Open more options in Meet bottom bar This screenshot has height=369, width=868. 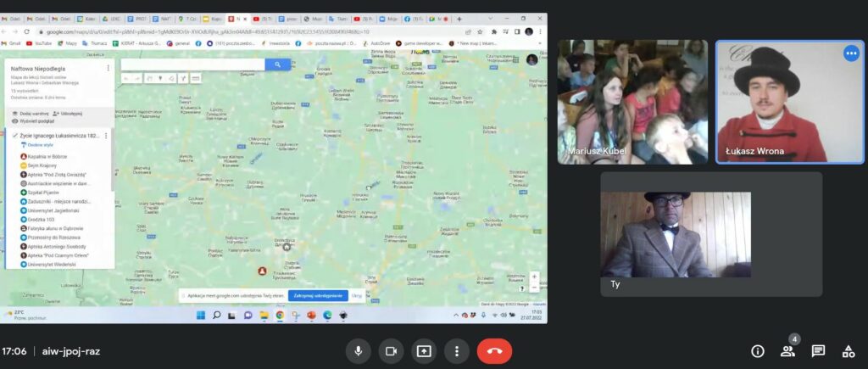coord(457,351)
